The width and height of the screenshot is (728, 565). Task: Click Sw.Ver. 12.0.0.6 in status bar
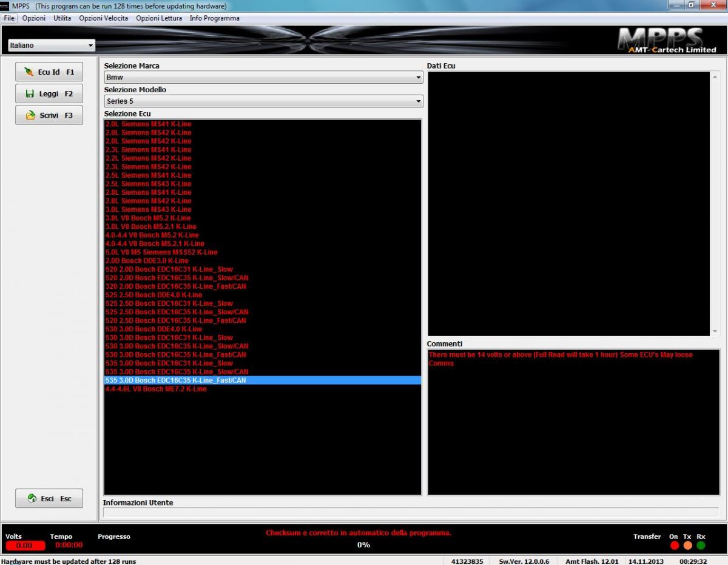coord(524,561)
